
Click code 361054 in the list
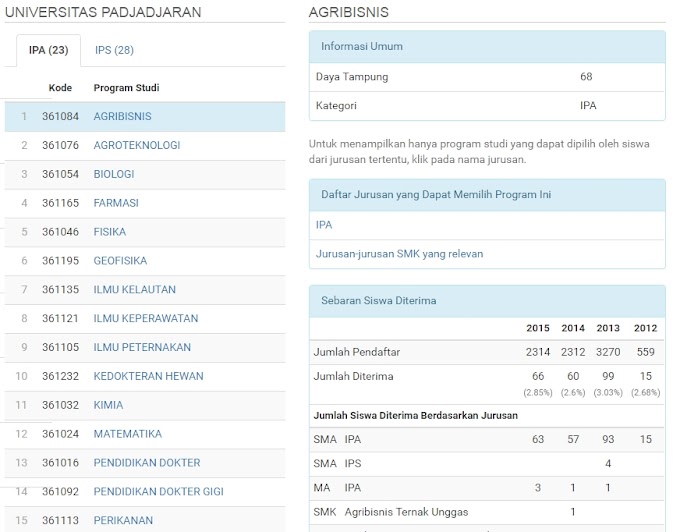coord(60,174)
